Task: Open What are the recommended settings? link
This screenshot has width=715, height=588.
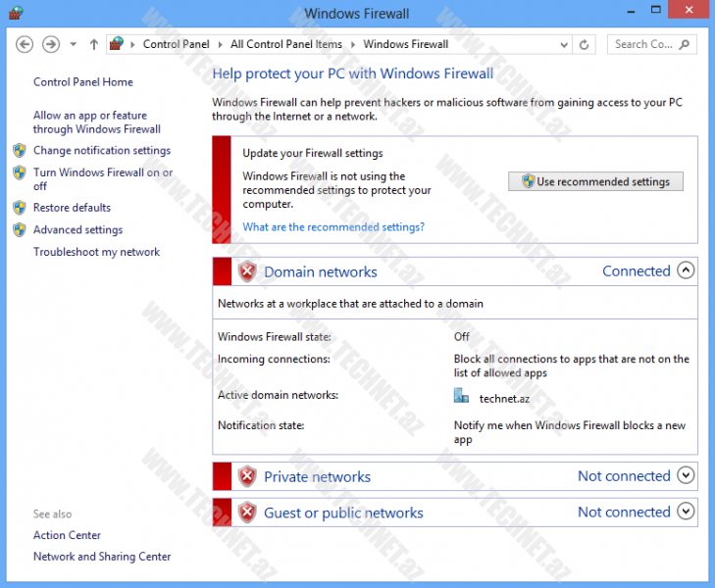Action: tap(333, 226)
